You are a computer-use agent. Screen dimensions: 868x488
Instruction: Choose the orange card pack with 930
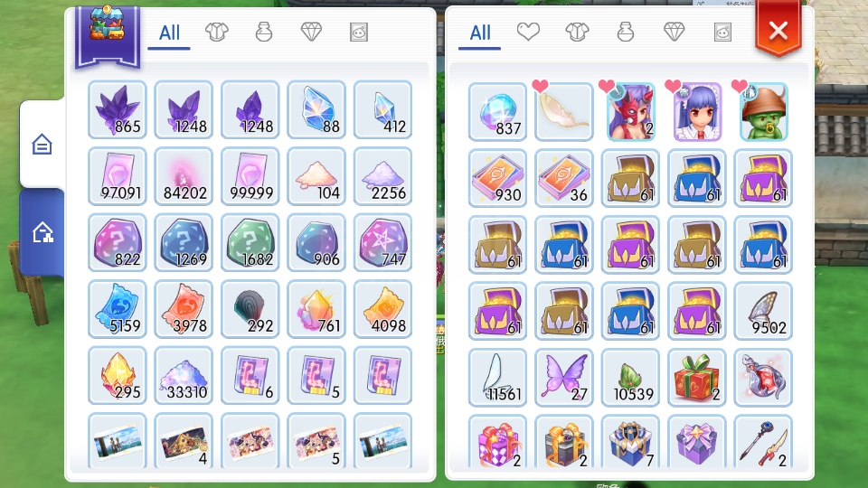pyautogui.click(x=497, y=178)
